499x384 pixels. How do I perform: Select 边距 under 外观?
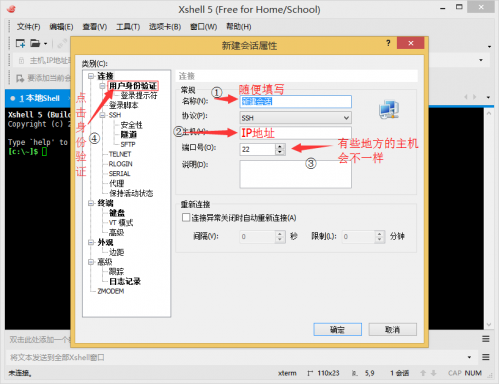tap(117, 252)
